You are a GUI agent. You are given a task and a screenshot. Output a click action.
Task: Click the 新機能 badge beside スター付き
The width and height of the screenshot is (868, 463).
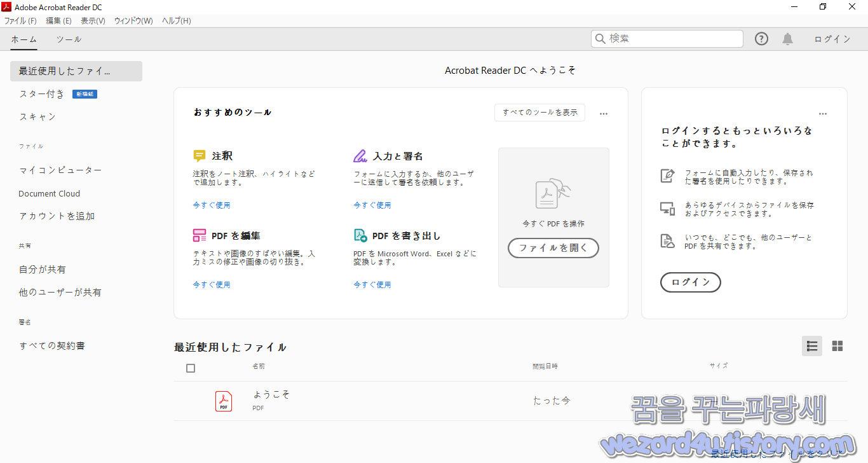click(x=85, y=94)
